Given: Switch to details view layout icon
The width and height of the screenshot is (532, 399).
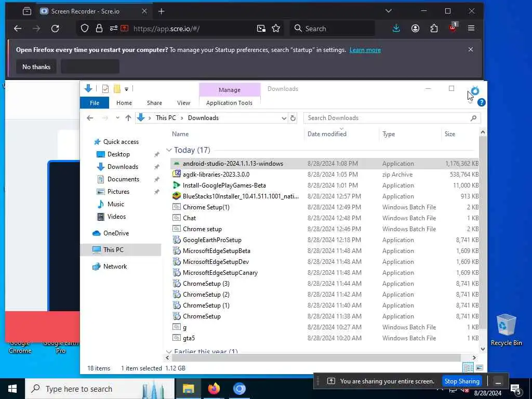Looking at the screenshot, I should point(468,368).
